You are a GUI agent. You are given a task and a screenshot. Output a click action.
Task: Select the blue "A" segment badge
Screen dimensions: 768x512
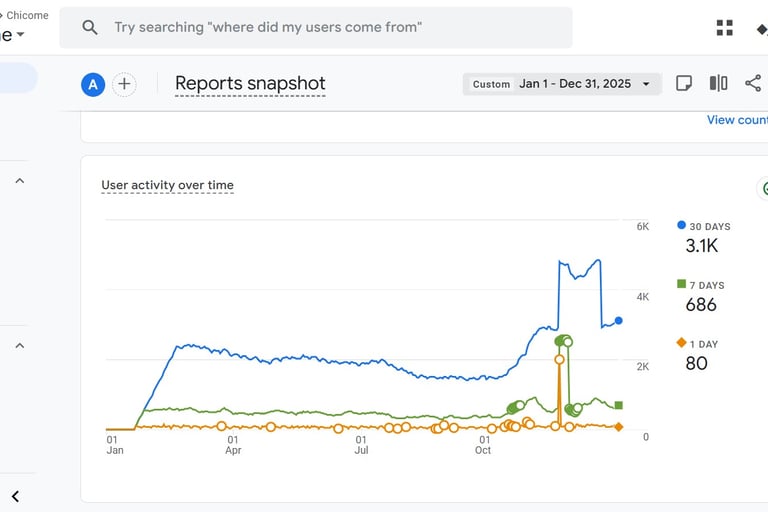pyautogui.click(x=93, y=84)
